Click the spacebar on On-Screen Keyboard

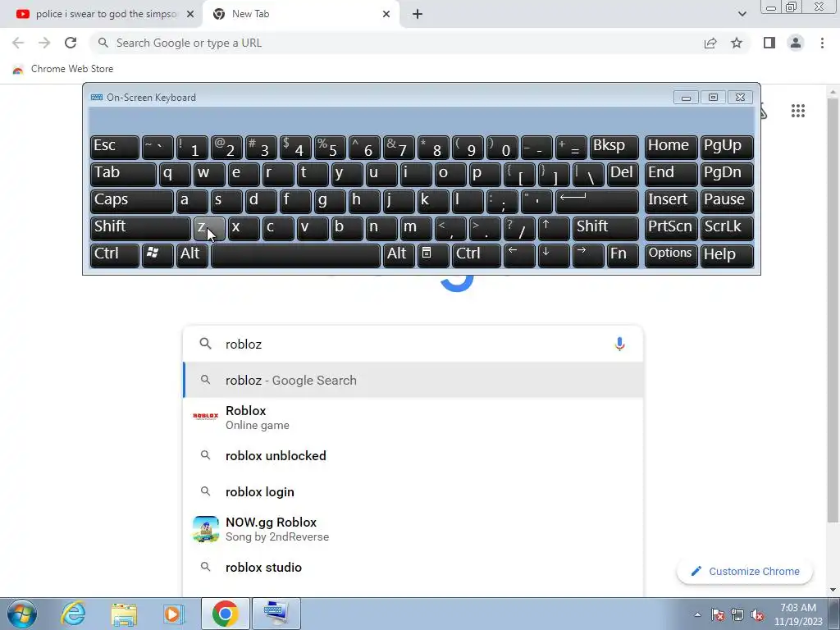(x=295, y=256)
